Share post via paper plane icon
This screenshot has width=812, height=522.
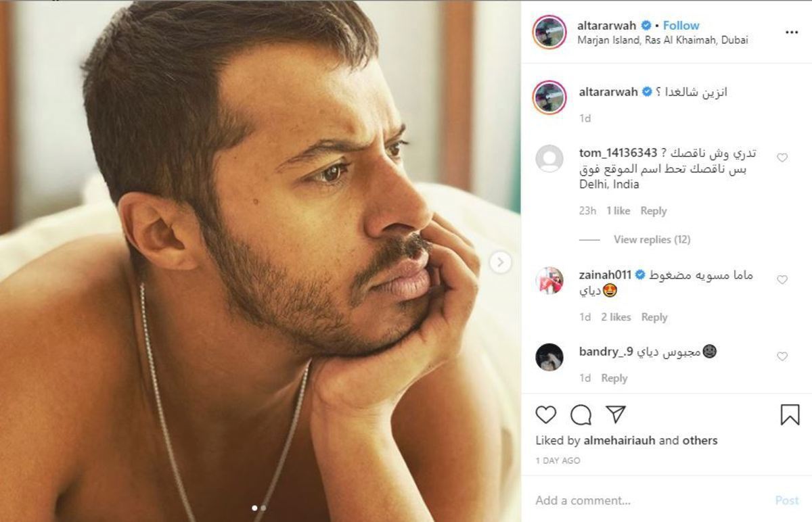pyautogui.click(x=616, y=414)
